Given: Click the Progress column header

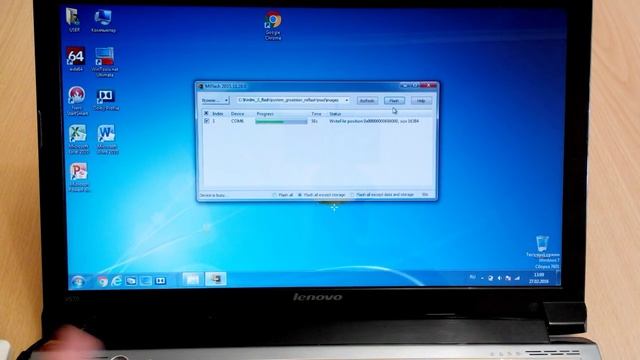Looking at the screenshot, I should (x=265, y=113).
